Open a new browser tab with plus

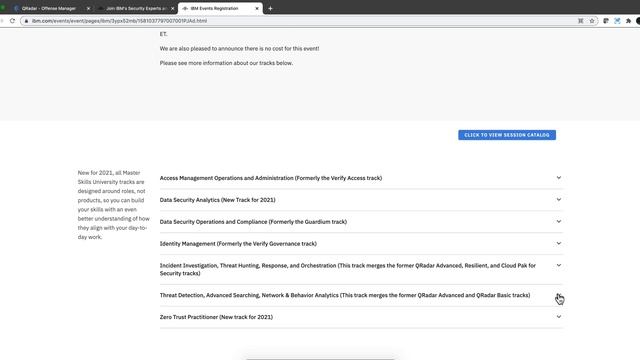[270, 8]
